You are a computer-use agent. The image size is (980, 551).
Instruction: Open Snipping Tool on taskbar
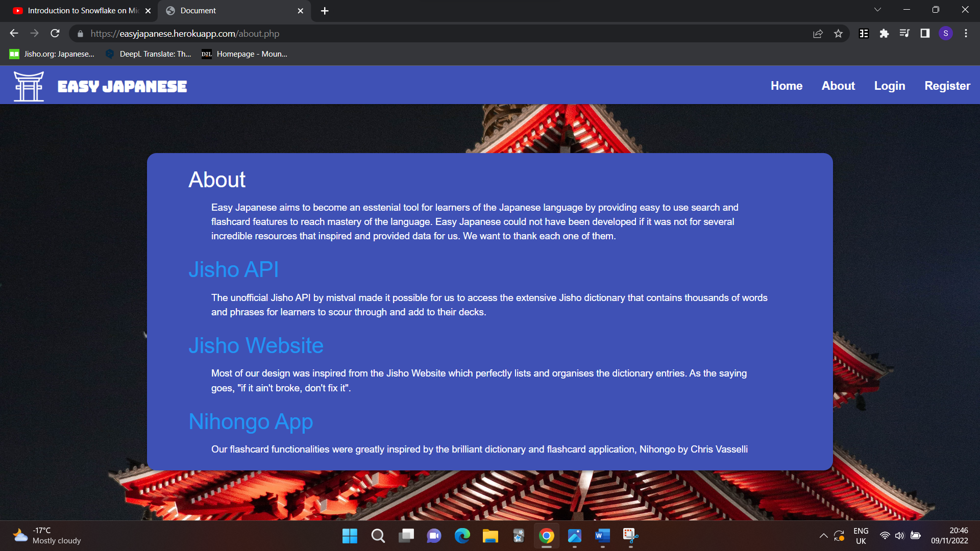[x=631, y=536]
